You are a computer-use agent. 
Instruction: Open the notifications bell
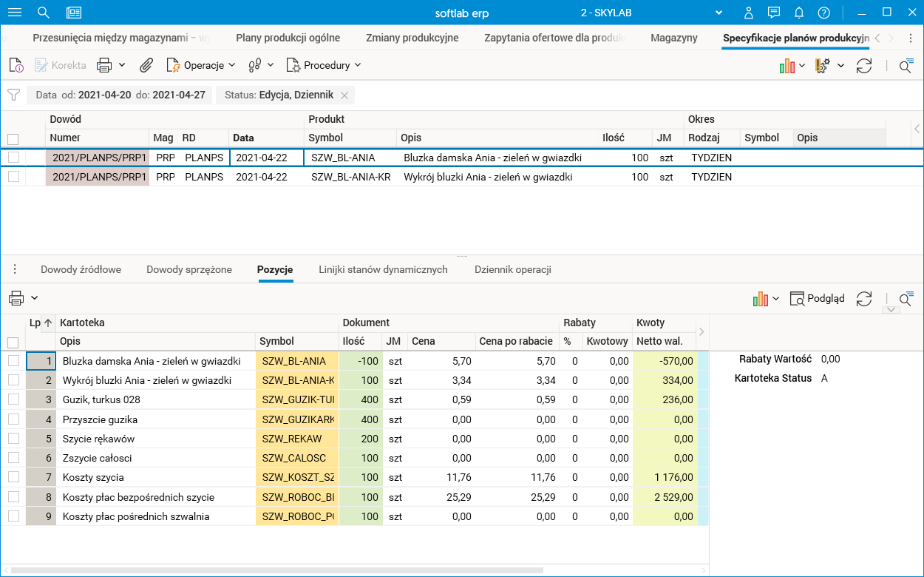coord(799,13)
